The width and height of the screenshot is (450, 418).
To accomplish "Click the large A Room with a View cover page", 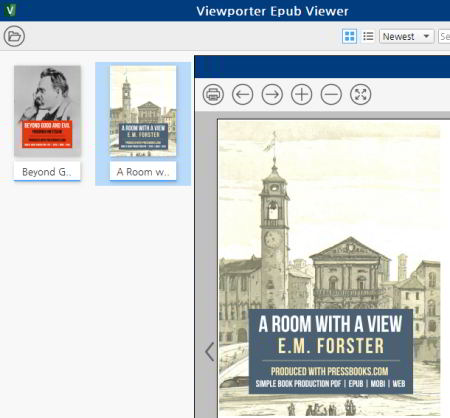I will [329, 268].
